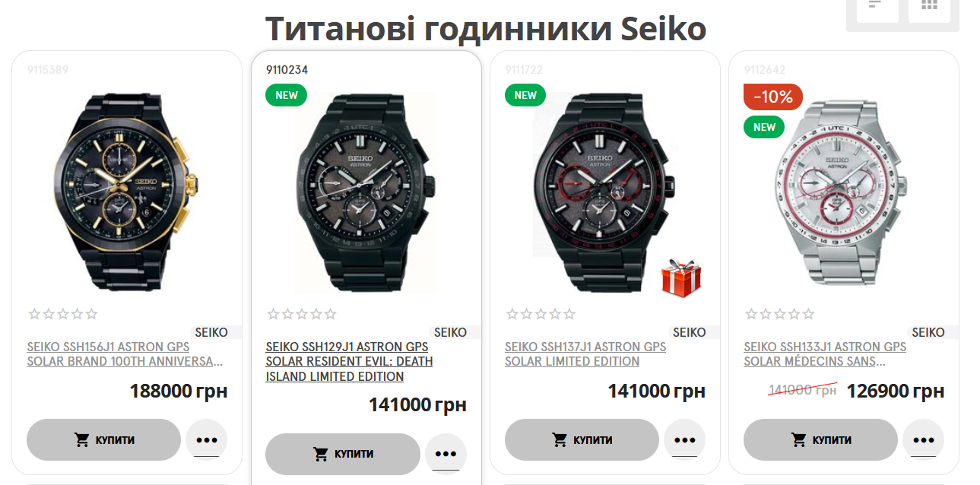Switch to list view layout icon
Image resolution: width=980 pixels, height=485 pixels.
pos(877,6)
